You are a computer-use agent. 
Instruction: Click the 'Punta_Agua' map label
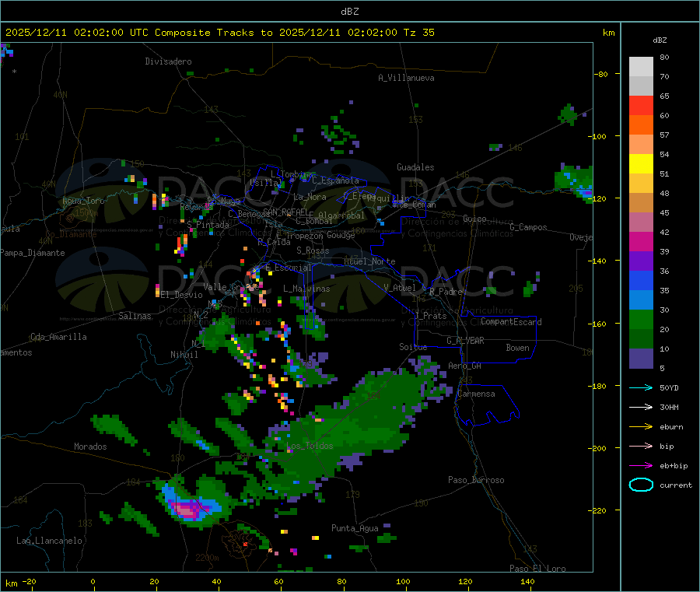tap(355, 528)
